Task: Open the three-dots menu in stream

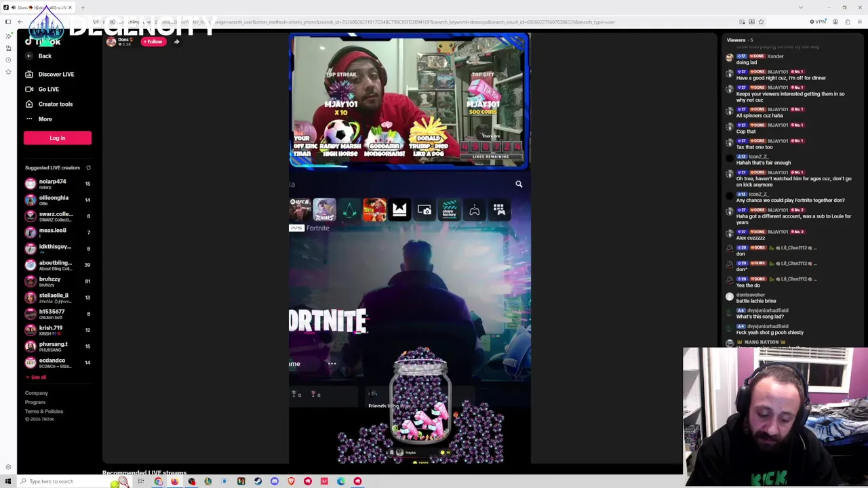Action: pos(332,364)
